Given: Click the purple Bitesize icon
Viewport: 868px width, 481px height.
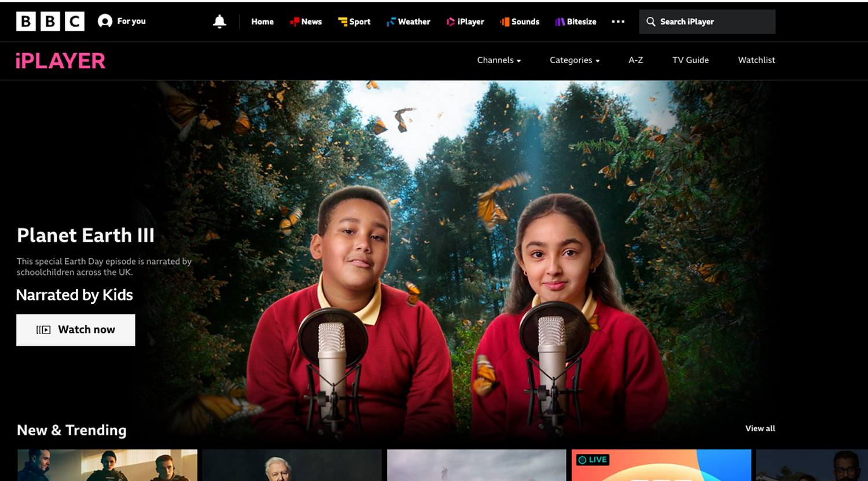Looking at the screenshot, I should tap(560, 21).
